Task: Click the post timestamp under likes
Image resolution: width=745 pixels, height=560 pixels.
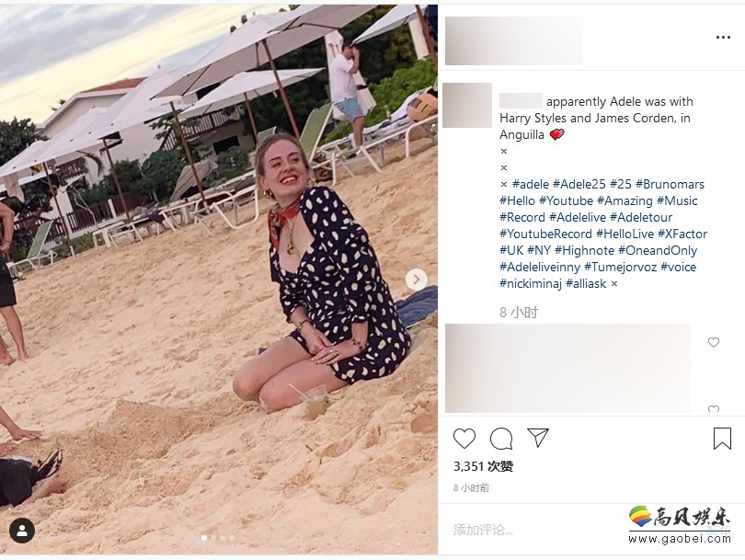Action: 471,487
